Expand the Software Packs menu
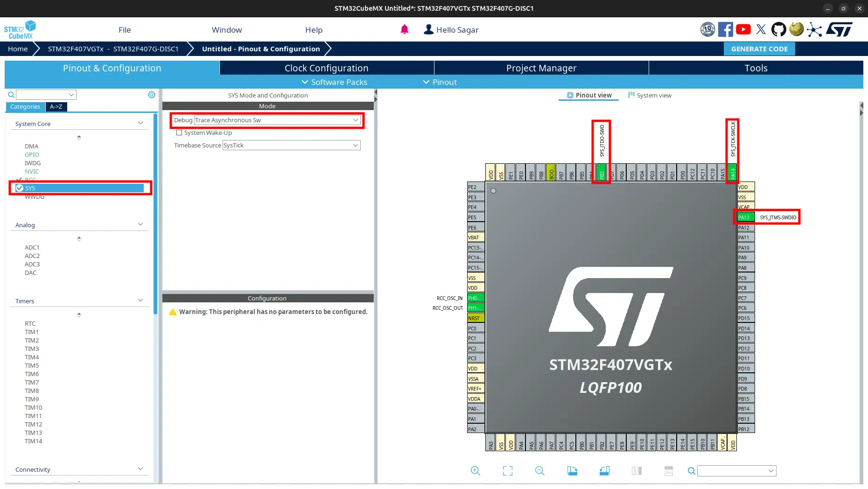 click(x=334, y=82)
